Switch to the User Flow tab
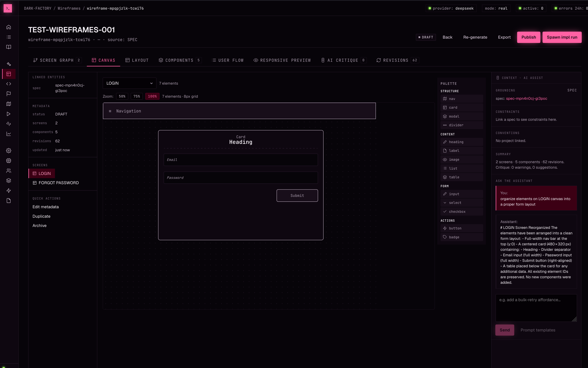 point(228,60)
